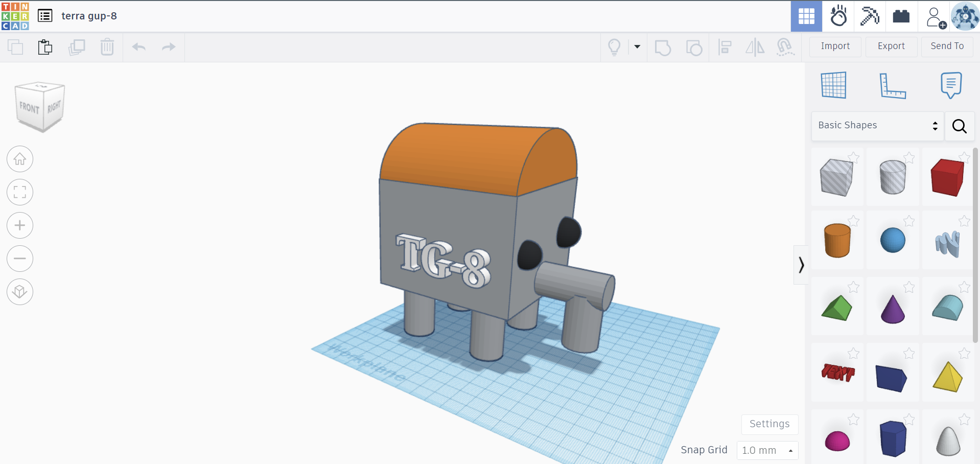Switch to the Bricks view tab
This screenshot has width=980, height=464.
click(901, 16)
